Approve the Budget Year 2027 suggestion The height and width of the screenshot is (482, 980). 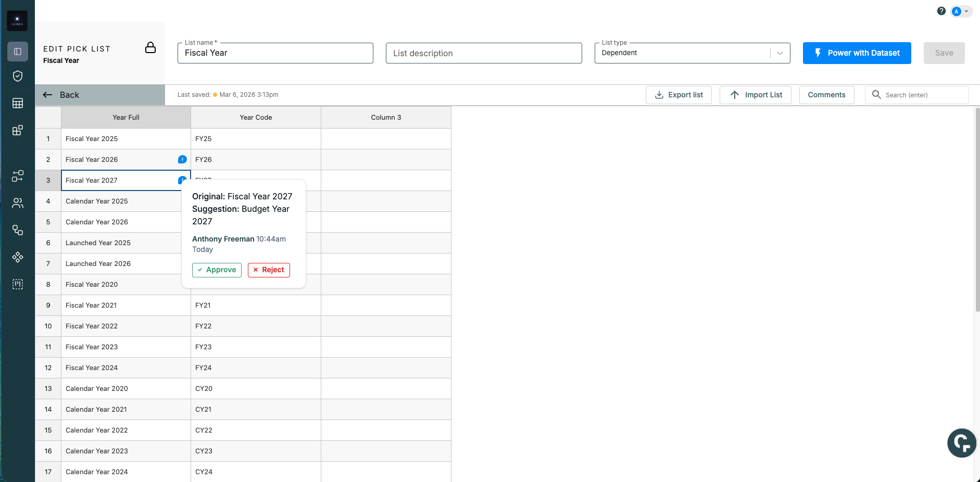click(217, 270)
